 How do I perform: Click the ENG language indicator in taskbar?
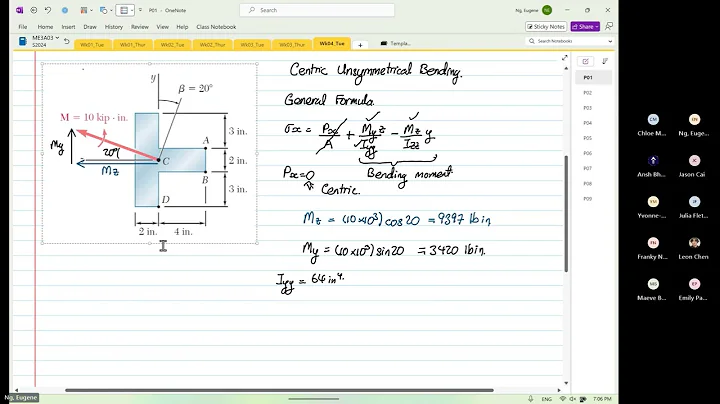[x=546, y=399]
